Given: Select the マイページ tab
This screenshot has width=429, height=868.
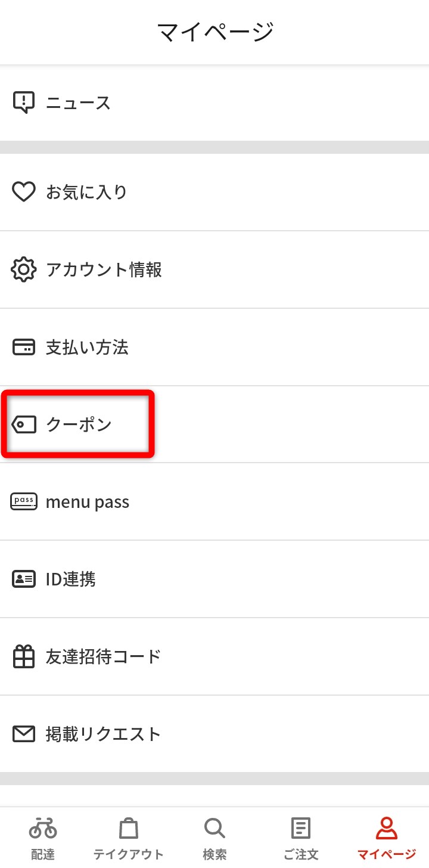Looking at the screenshot, I should [x=386, y=837].
